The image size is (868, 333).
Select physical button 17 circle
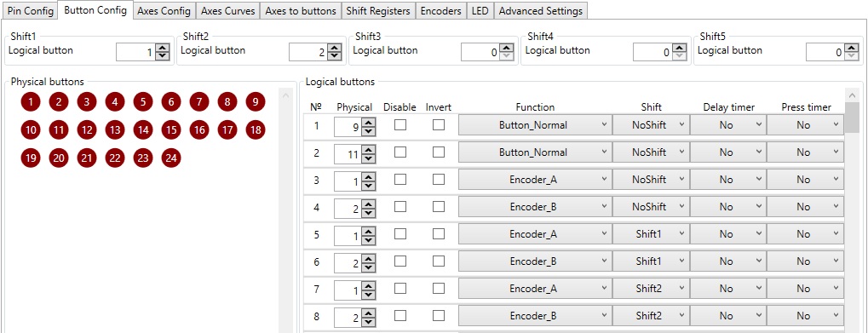[x=227, y=130]
